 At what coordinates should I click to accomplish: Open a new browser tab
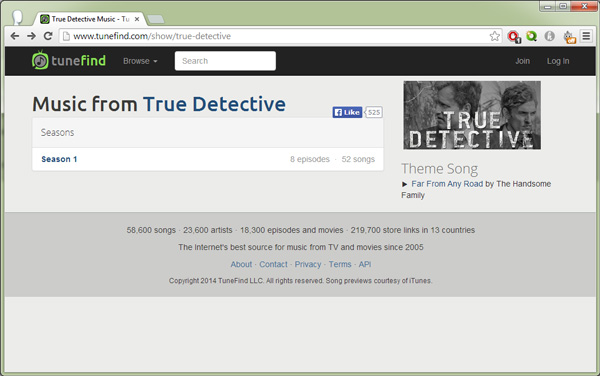pyautogui.click(x=155, y=19)
